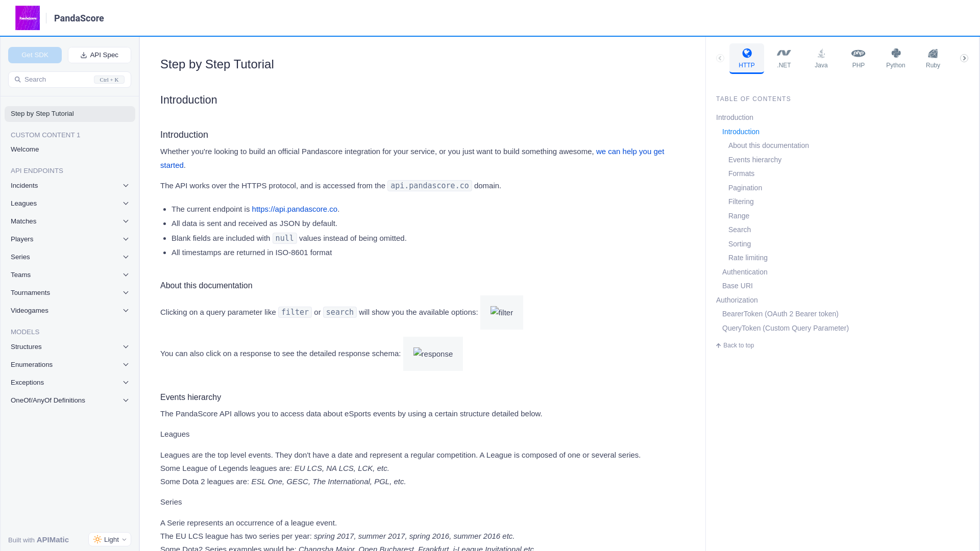The width and height of the screenshot is (980, 551).
Task: Click Back to top link
Action: (735, 346)
